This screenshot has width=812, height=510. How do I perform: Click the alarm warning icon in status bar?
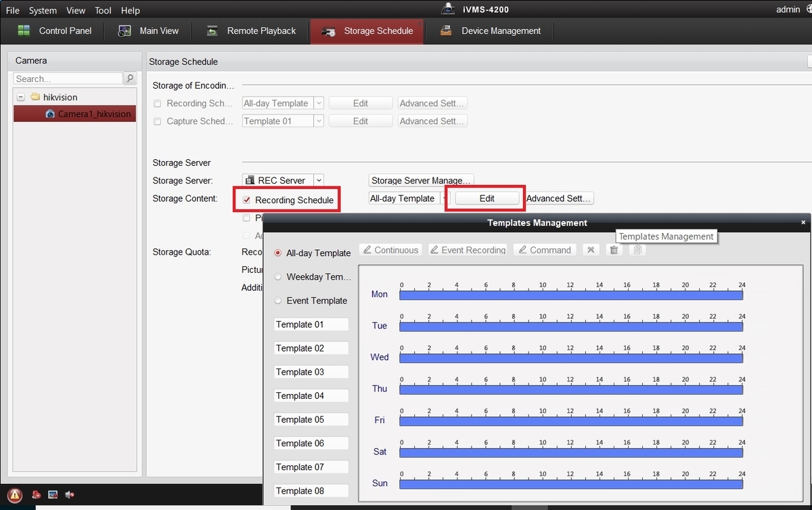pyautogui.click(x=15, y=495)
